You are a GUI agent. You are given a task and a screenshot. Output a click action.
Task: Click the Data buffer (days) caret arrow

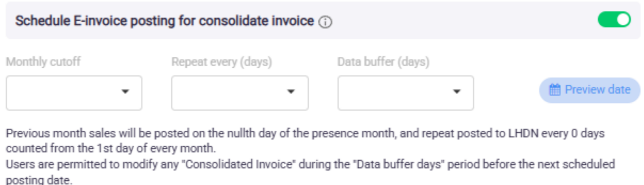tap(456, 92)
